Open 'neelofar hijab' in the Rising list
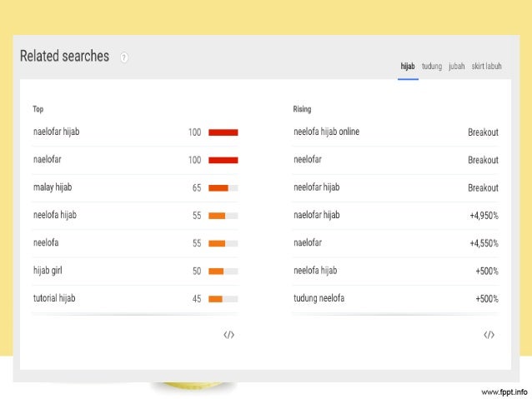Image resolution: width=532 pixels, height=399 pixels. click(317, 187)
